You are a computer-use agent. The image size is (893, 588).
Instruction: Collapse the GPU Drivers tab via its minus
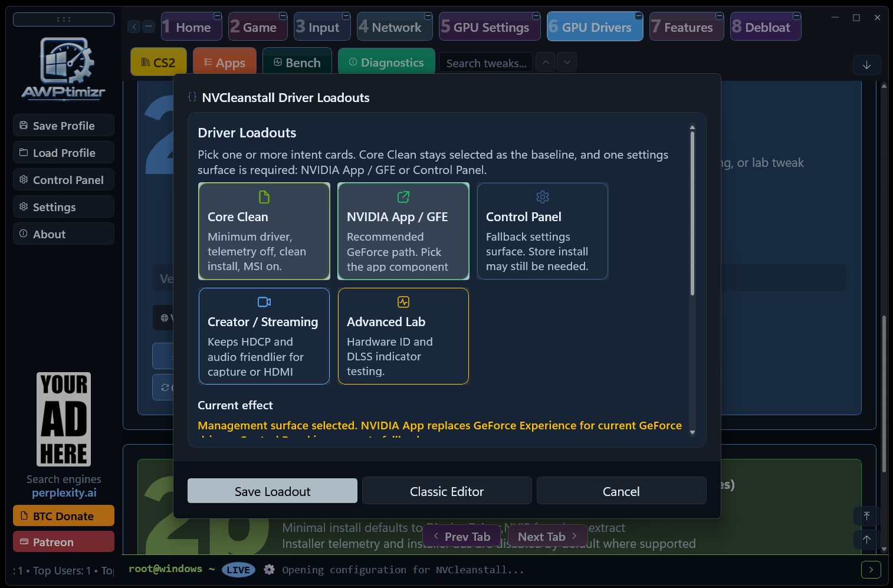638,16
